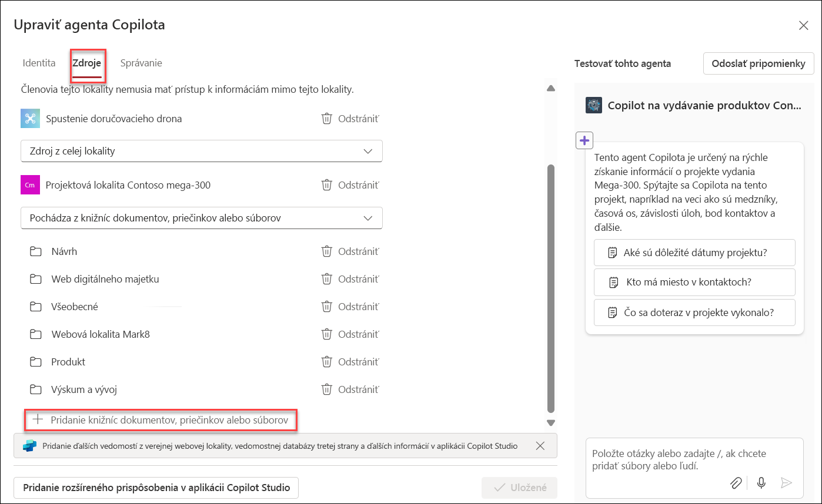This screenshot has width=822, height=504.
Task: Click the scroll down arrow of sources list
Action: 551,422
